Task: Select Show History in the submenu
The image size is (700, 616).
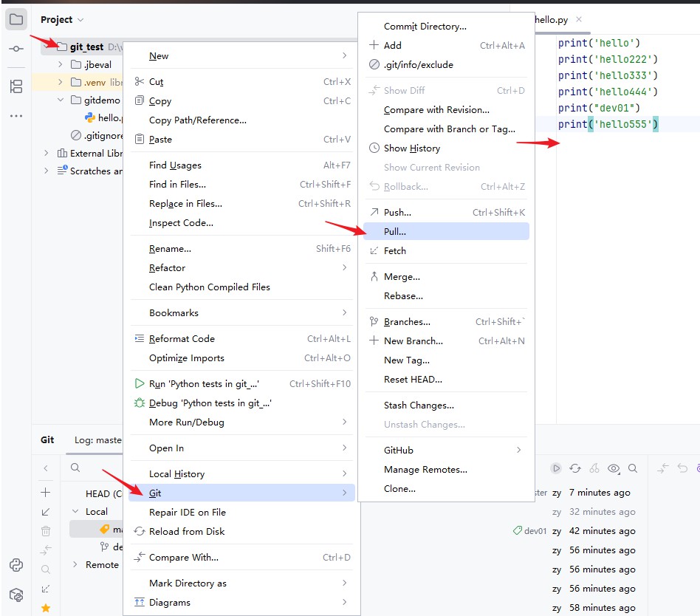Action: tap(447, 148)
